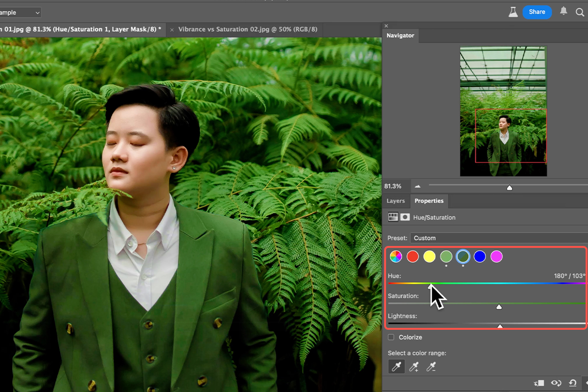Screen dimensions: 588x392
Task: Click the Navigator zoom slider handle
Action: click(x=510, y=188)
